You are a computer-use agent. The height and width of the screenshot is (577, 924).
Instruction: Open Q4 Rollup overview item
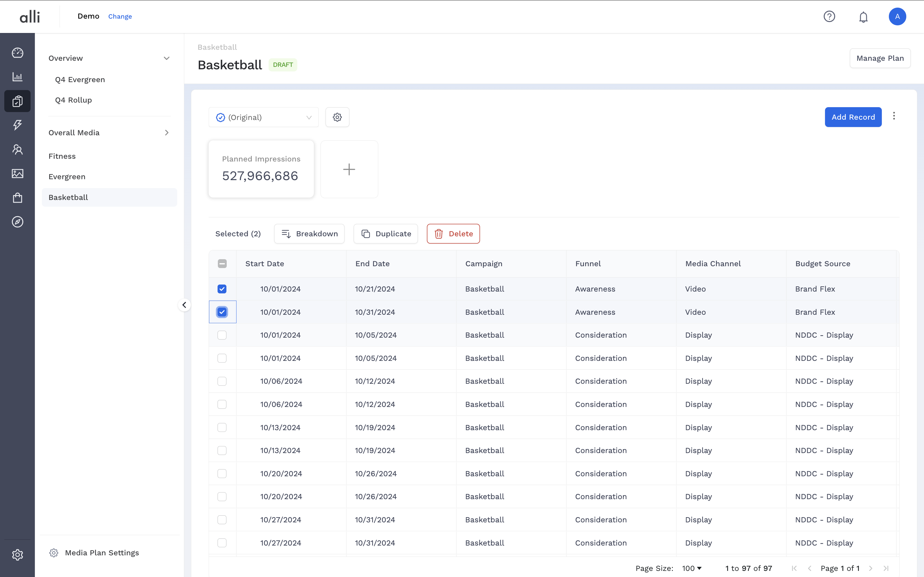[x=73, y=100]
